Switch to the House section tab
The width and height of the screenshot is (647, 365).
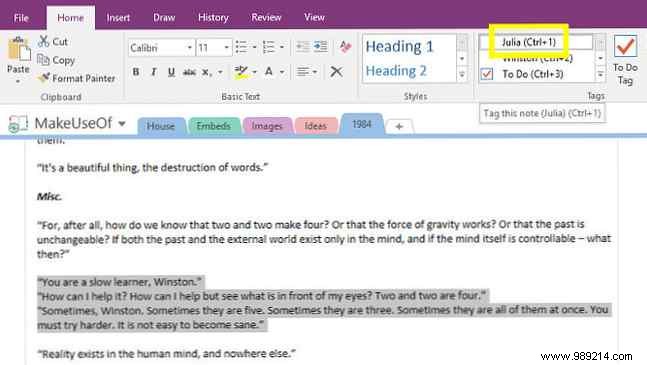pyautogui.click(x=161, y=126)
